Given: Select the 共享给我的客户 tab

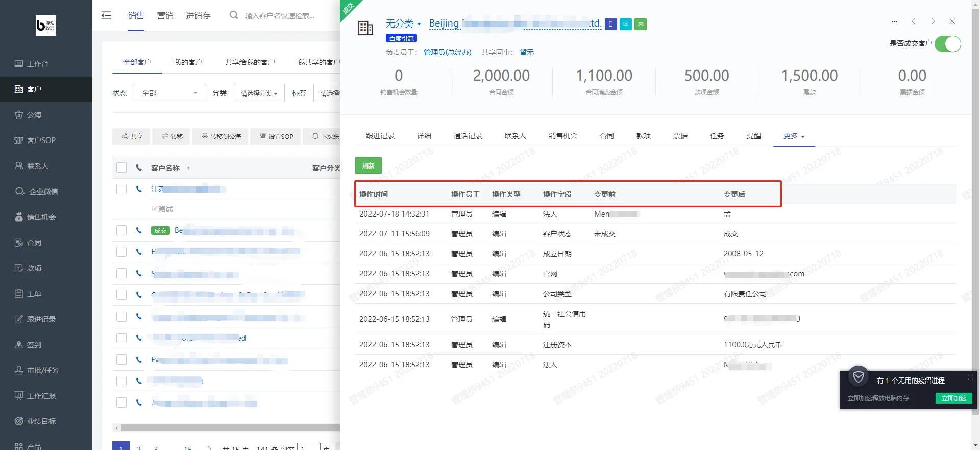Looking at the screenshot, I should pyautogui.click(x=250, y=62).
